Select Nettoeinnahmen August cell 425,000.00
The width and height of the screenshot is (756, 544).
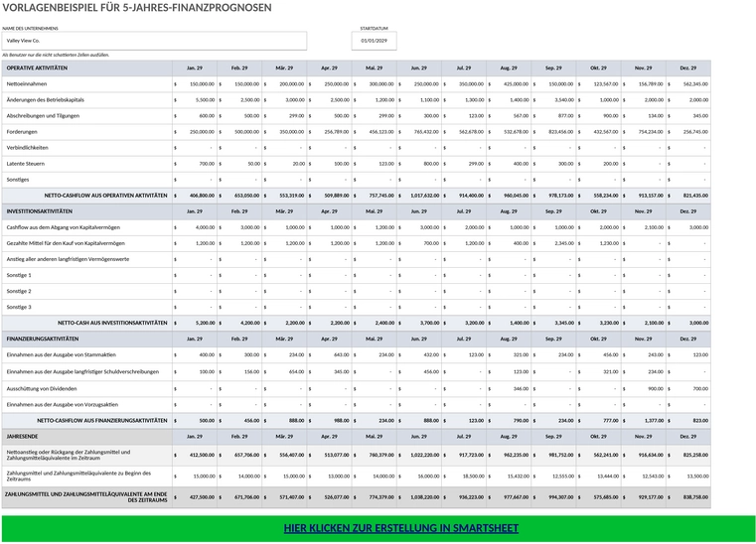(509, 83)
